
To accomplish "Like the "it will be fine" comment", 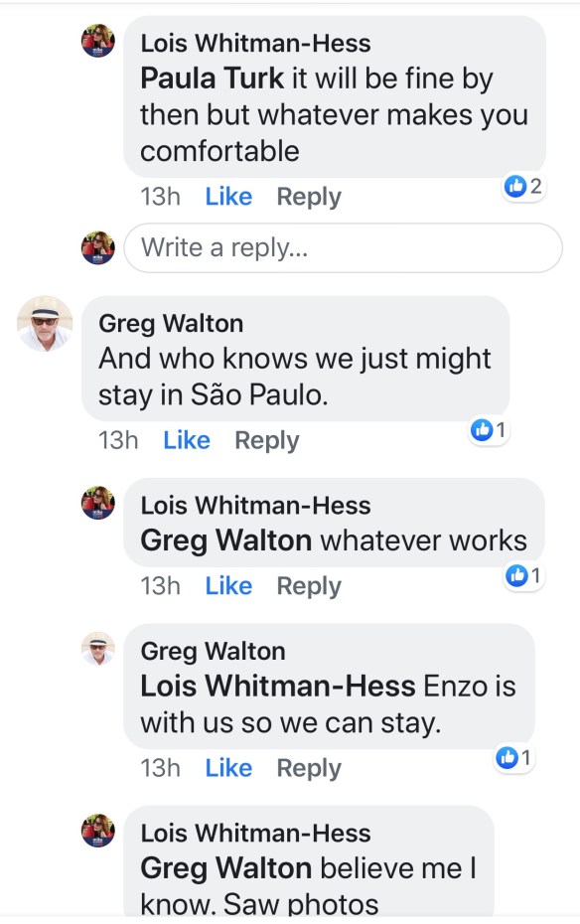I will [x=228, y=197].
